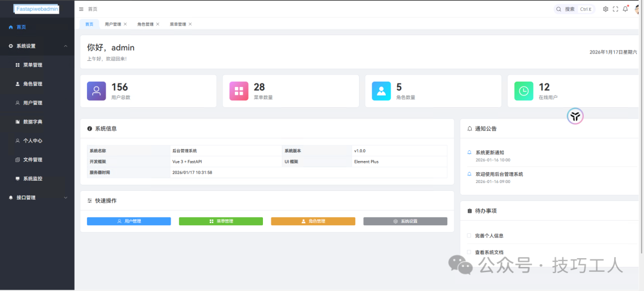This screenshot has width=644, height=291.
Task: Click the 通知公告 panel bell icon
Action: [x=469, y=128]
